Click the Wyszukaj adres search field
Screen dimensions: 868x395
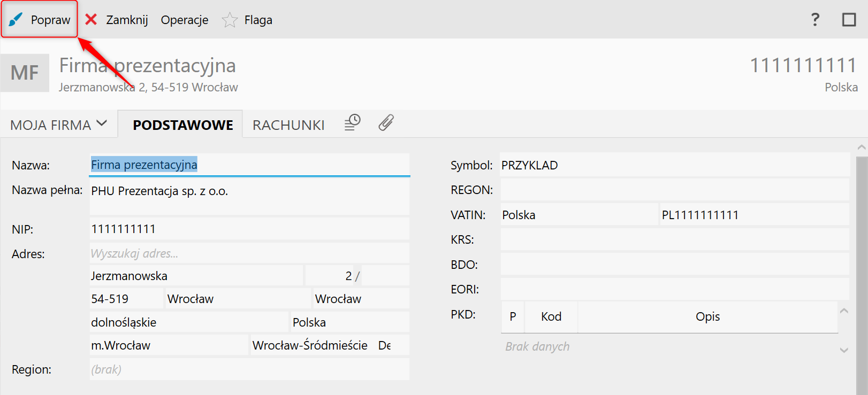(249, 253)
